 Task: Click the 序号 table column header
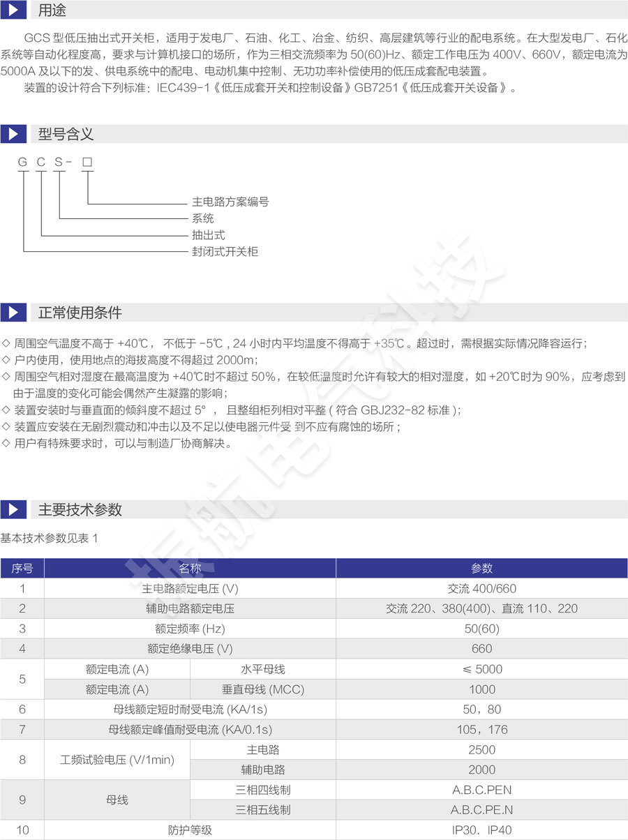coord(22,569)
